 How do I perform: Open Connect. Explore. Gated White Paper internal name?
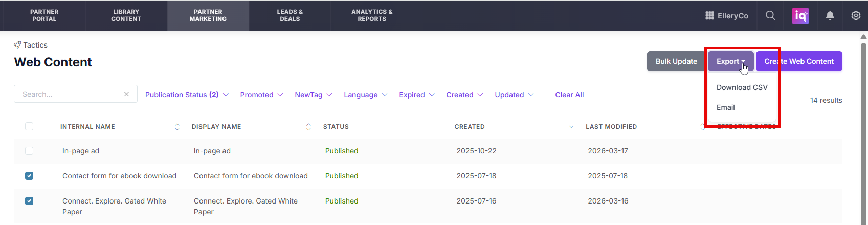pos(114,206)
